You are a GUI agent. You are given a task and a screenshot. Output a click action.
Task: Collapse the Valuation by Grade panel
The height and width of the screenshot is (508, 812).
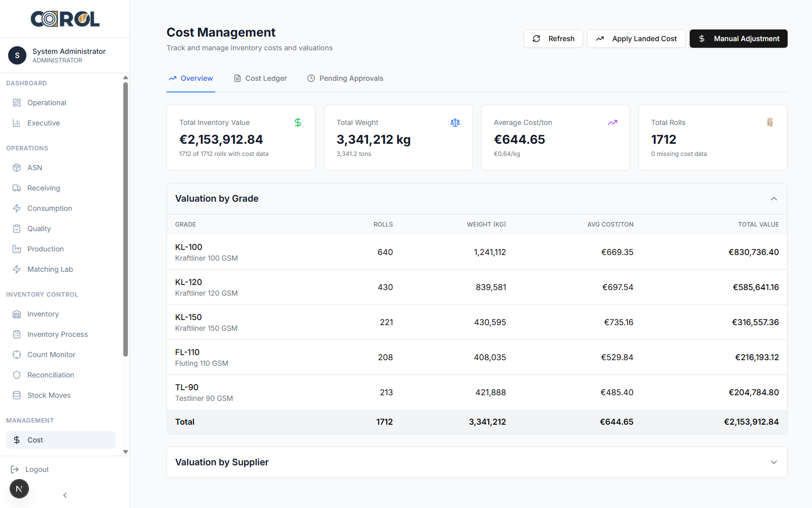click(773, 199)
